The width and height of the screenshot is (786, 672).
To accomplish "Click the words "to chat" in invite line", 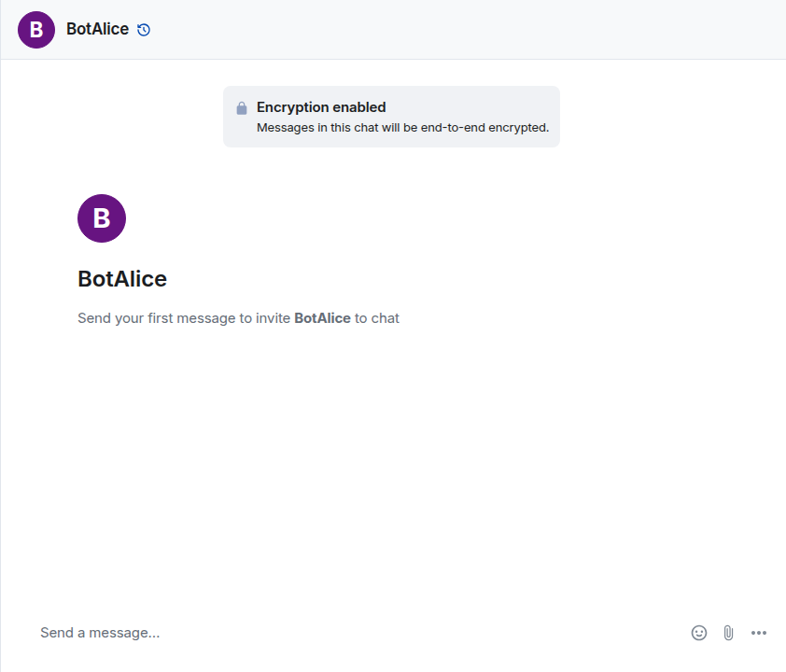I will pyautogui.click(x=377, y=318).
